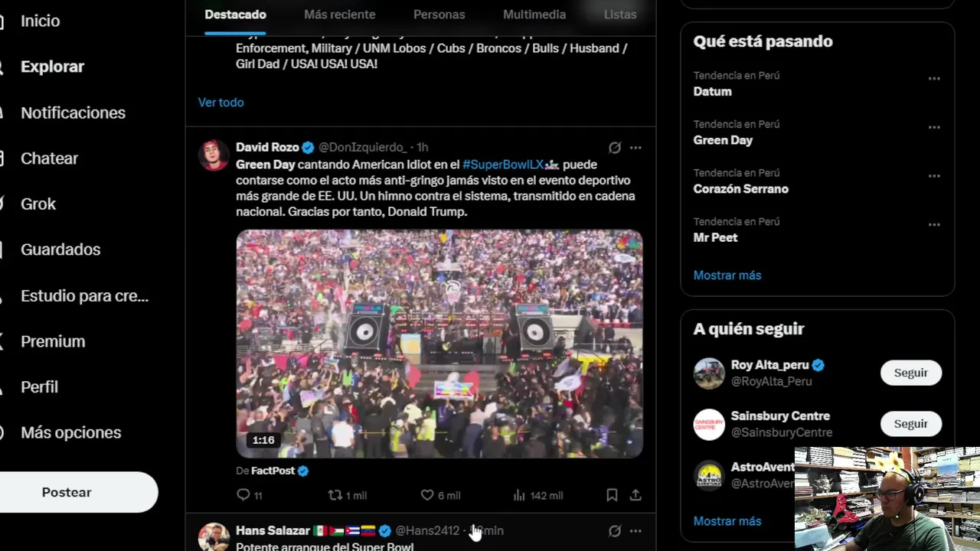Switch to the Más reciente tab
The width and height of the screenshot is (980, 551).
339,15
